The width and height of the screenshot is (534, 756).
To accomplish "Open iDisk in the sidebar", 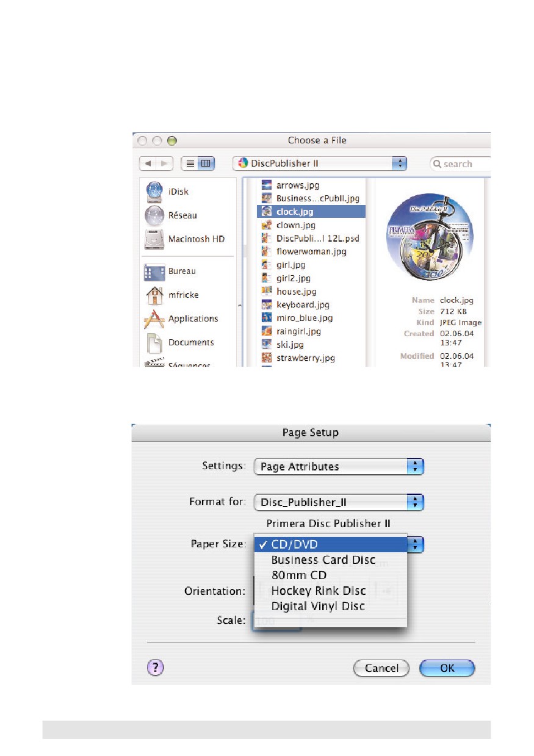I will coord(167,192).
